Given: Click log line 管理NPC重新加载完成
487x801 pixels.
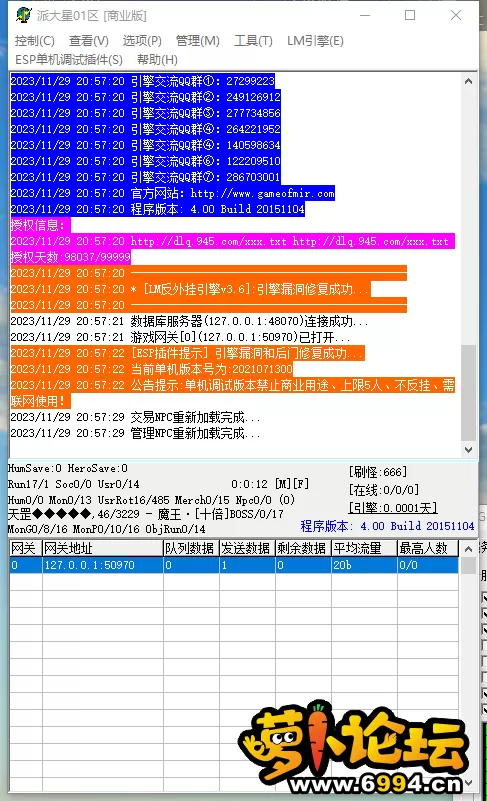Looking at the screenshot, I should click(135, 433).
